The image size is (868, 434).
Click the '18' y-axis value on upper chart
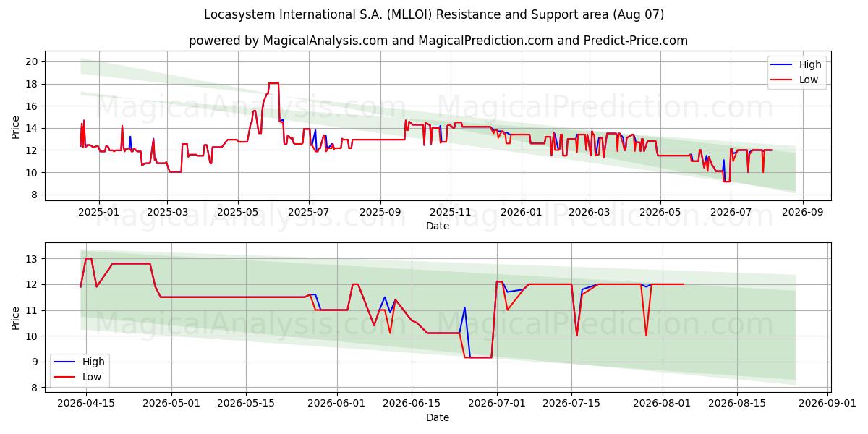(33, 84)
